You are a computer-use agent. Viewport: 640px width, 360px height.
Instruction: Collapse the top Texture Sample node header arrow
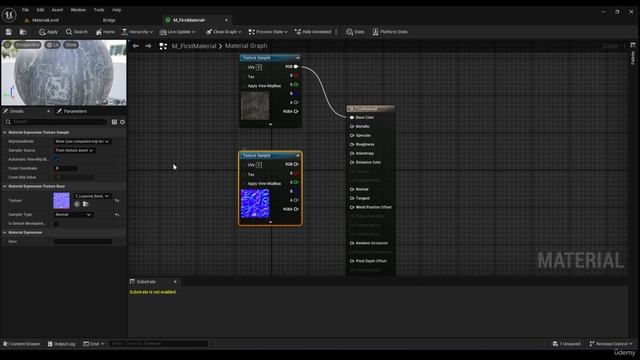click(x=298, y=58)
